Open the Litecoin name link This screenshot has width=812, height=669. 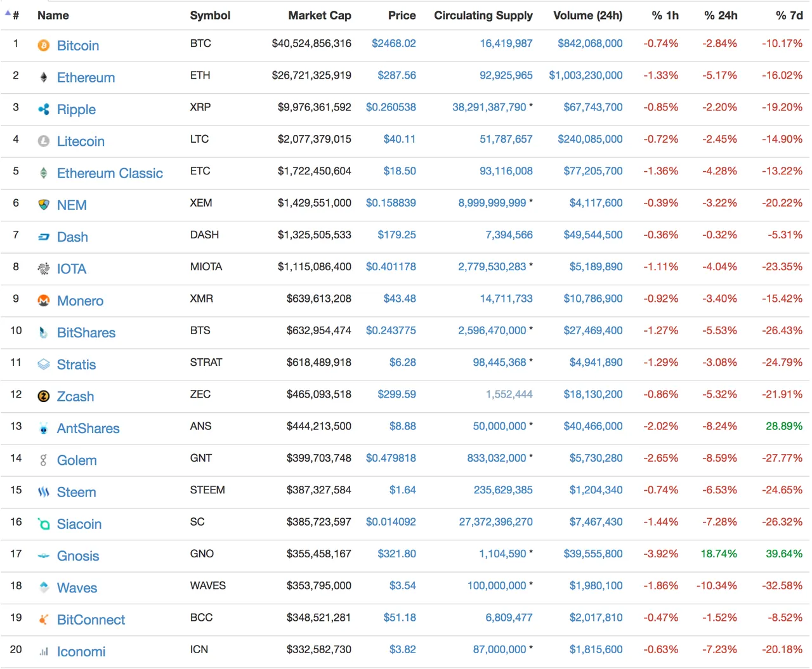[x=81, y=141]
